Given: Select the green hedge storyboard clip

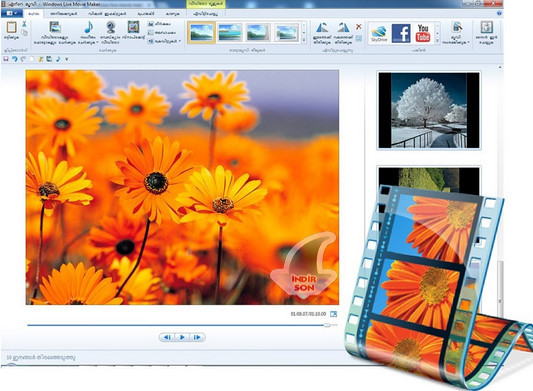Looking at the screenshot, I should click(x=429, y=180).
